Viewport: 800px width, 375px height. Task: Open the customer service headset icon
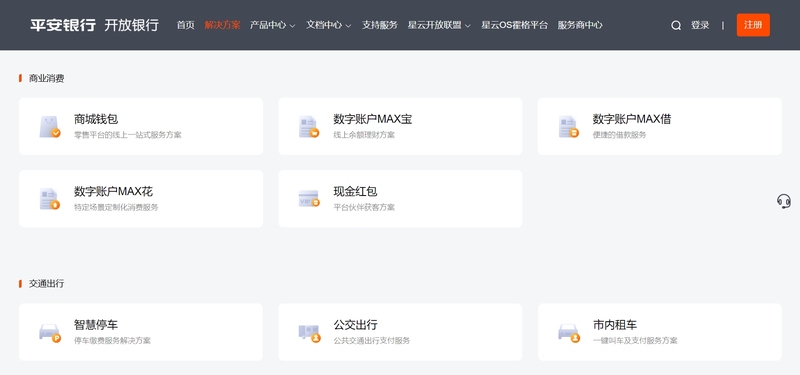tap(784, 201)
